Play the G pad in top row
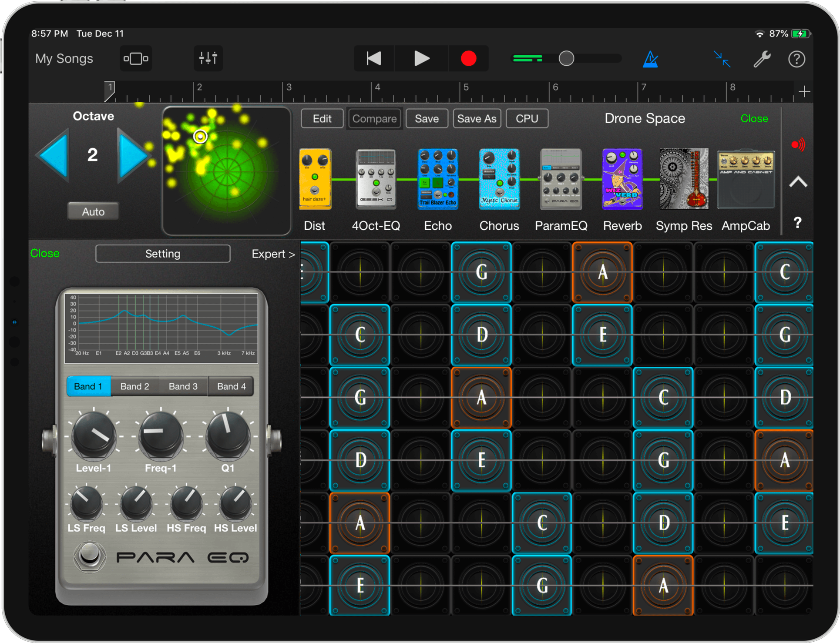 click(481, 272)
